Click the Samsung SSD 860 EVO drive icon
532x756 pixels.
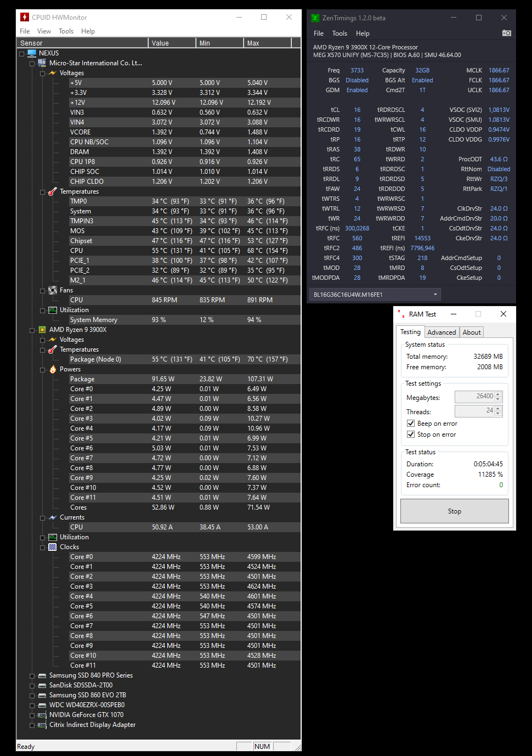(x=42, y=695)
